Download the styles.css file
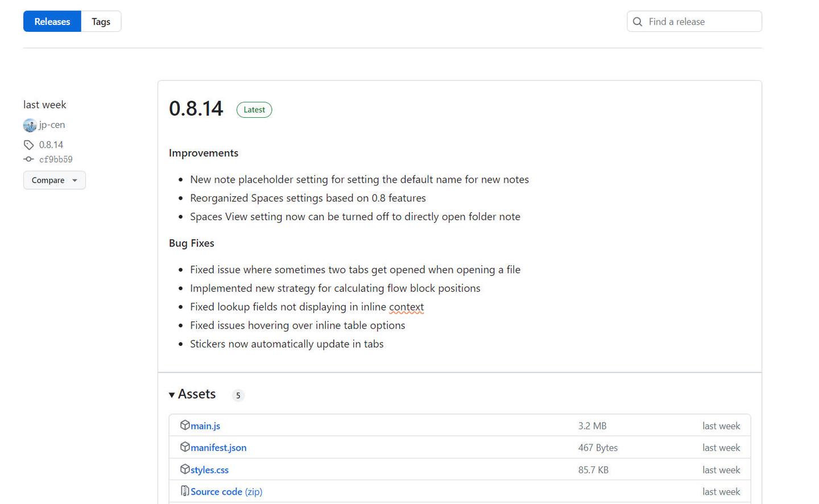Screen dimensions: 819x504 (x=209, y=470)
